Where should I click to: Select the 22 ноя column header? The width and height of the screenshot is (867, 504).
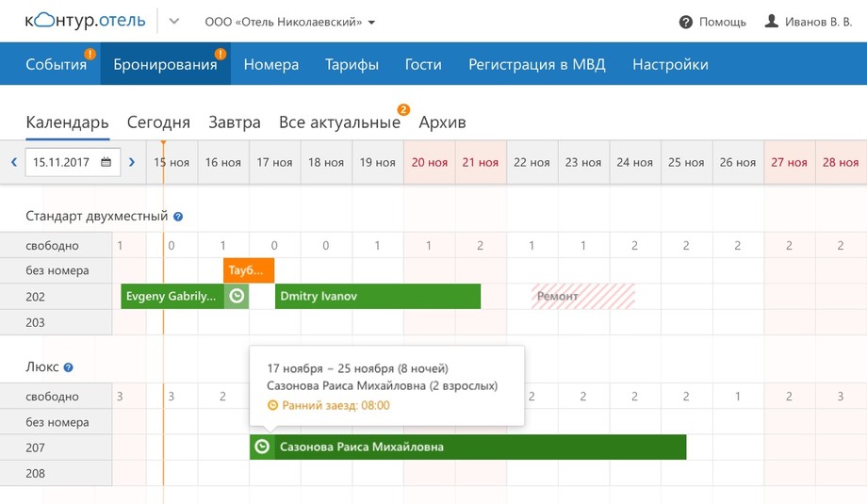(x=532, y=162)
